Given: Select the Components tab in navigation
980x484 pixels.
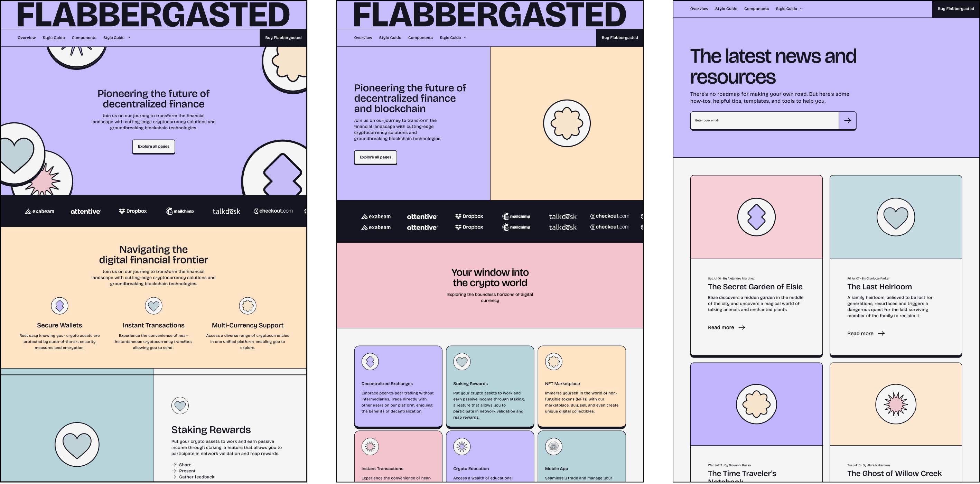Looking at the screenshot, I should pyautogui.click(x=83, y=38).
